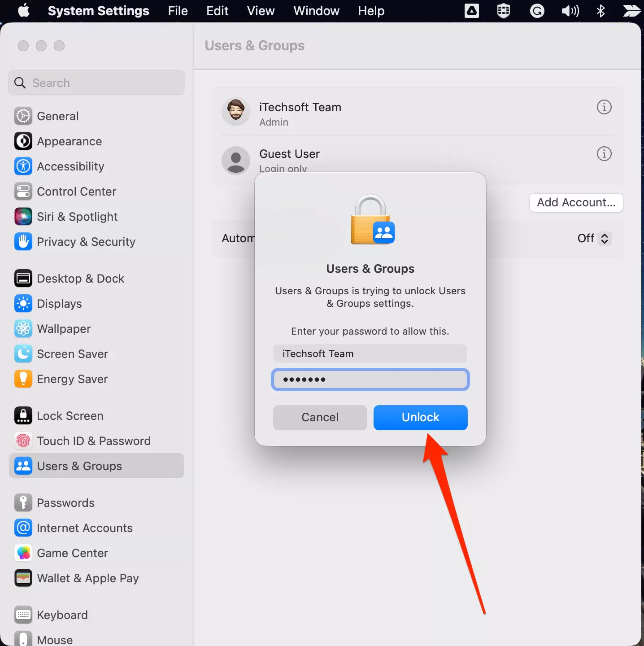Open the Keyboard icon in sidebar

coord(23,615)
